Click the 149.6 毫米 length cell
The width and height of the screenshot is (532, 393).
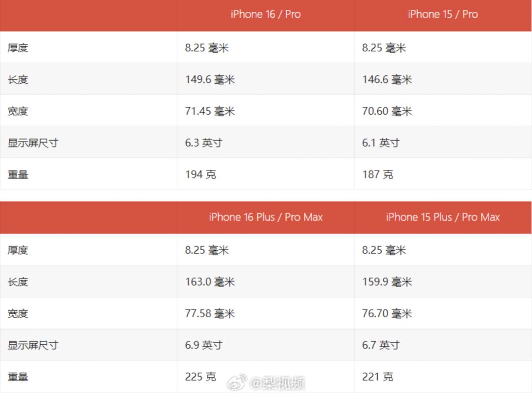210,79
